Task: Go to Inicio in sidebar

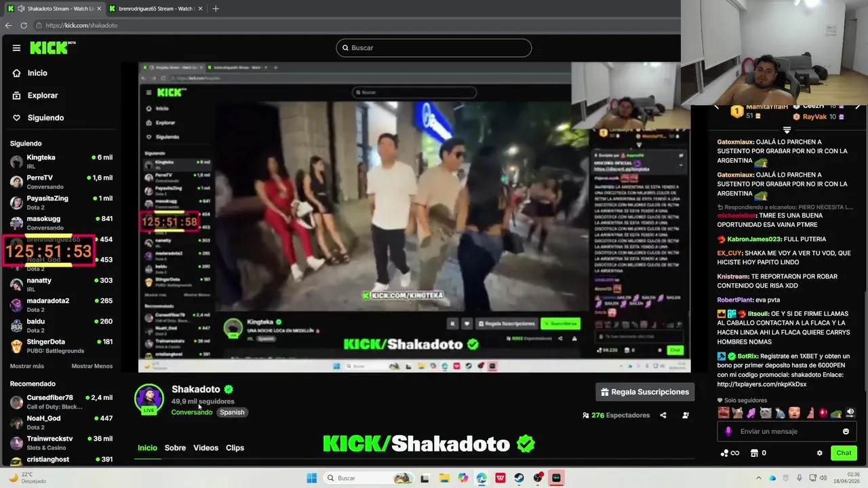Action: click(x=30, y=73)
